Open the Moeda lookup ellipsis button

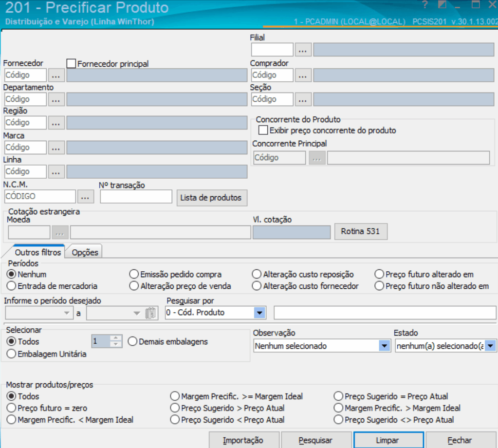(x=60, y=233)
